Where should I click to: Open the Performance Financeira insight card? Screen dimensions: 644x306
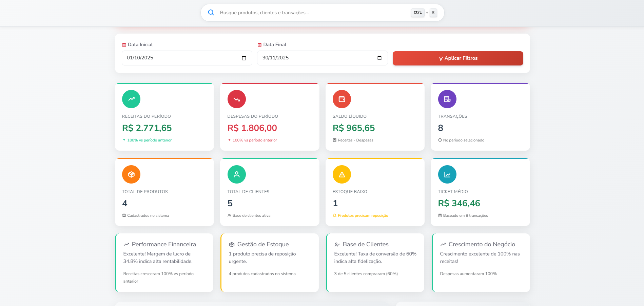164,263
